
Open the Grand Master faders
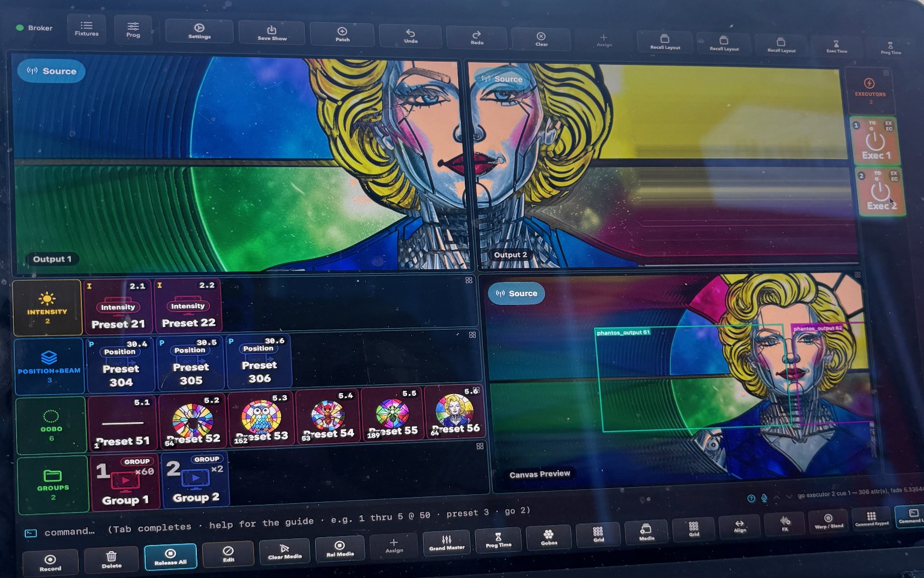click(447, 543)
